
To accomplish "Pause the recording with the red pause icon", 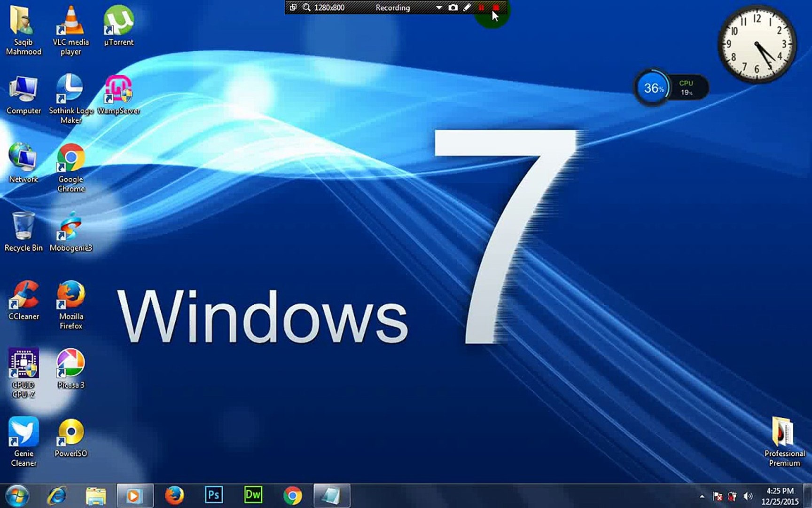I will 481,8.
